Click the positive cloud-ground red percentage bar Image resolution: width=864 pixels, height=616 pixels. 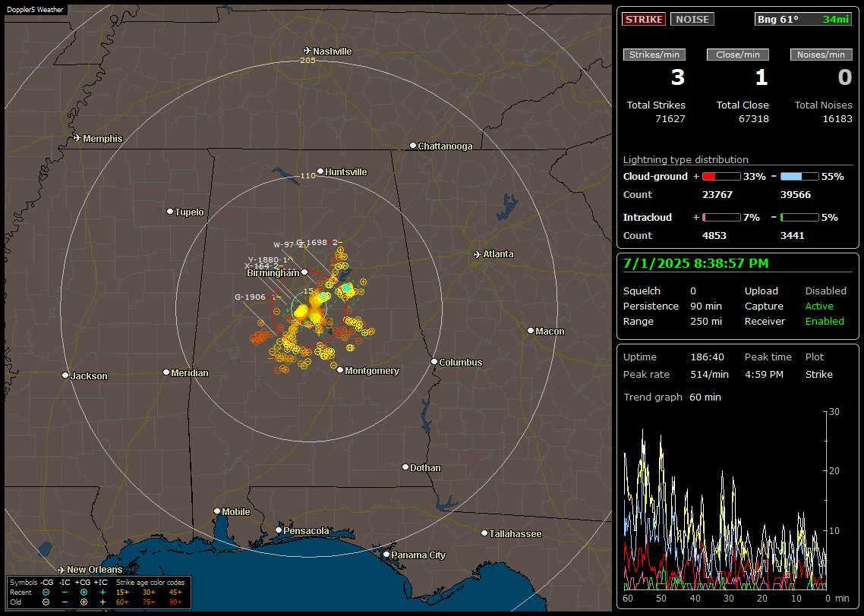tap(721, 176)
